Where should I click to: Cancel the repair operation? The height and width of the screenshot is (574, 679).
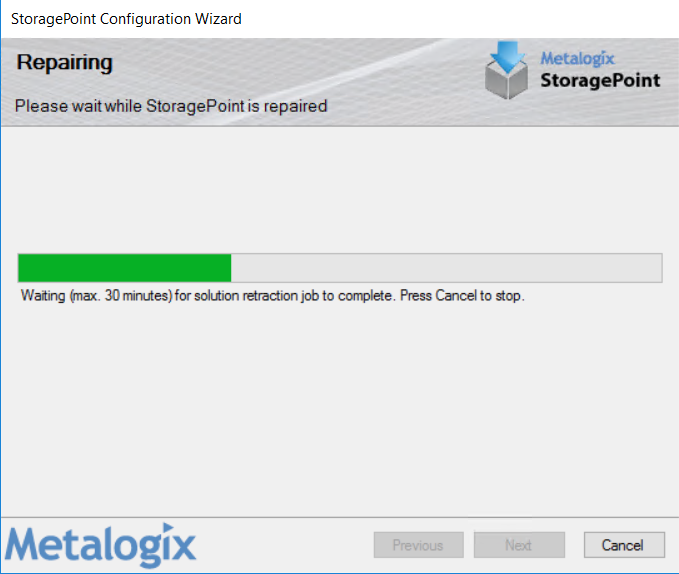coord(624,545)
